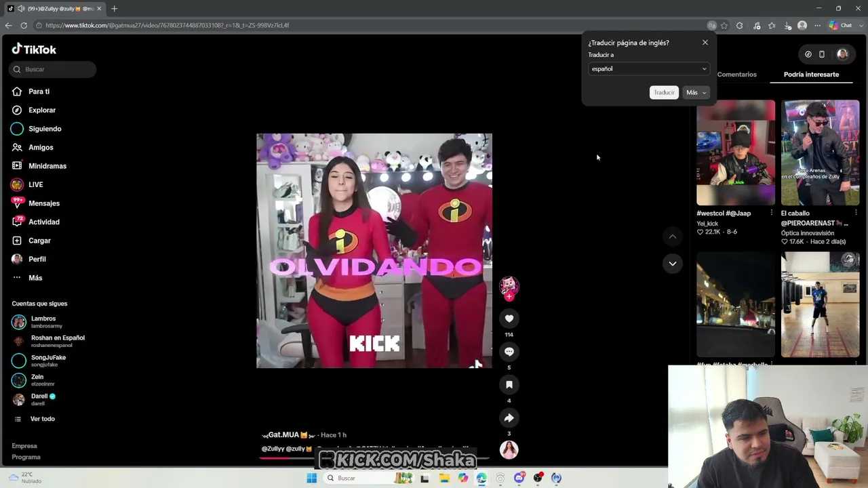Open comments via the speech bubble icon
Screen dimensions: 868x488
click(x=509, y=352)
